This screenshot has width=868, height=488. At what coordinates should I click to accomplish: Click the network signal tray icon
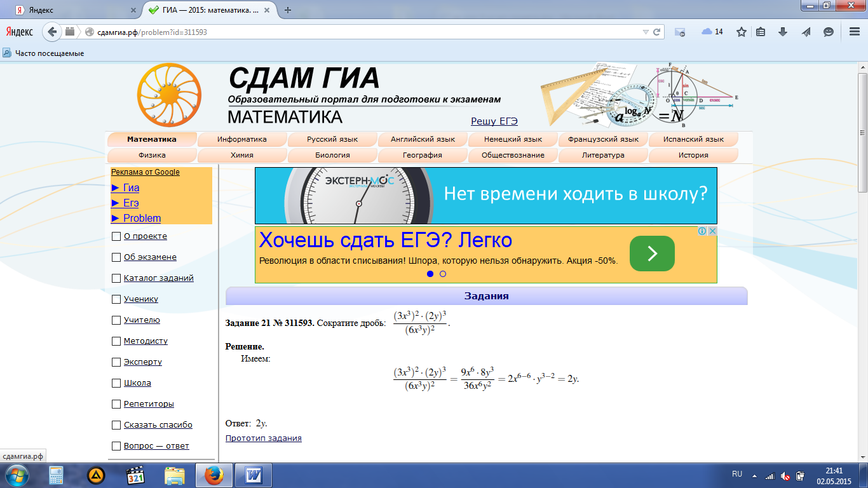point(770,475)
